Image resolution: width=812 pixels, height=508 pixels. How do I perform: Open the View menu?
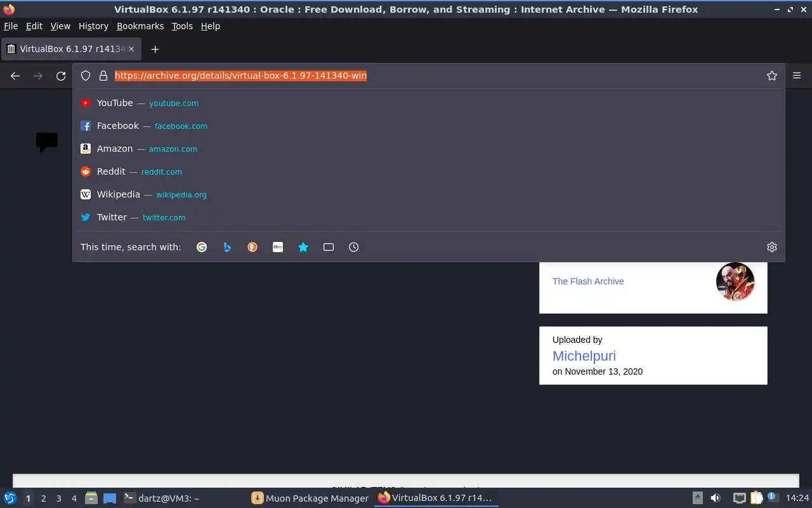click(60, 26)
